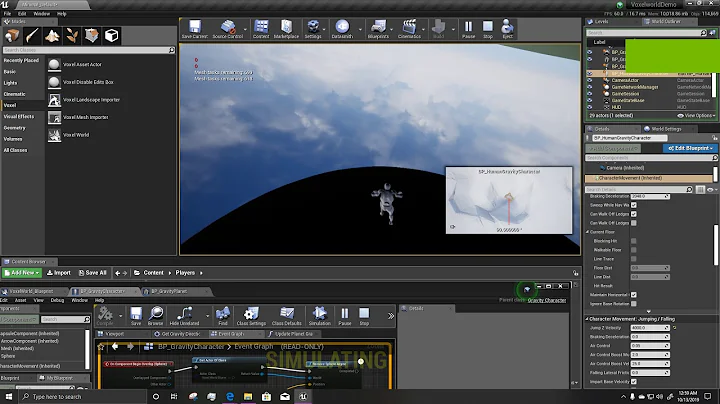Click the main toolbar Blueprints icon

click(378, 28)
